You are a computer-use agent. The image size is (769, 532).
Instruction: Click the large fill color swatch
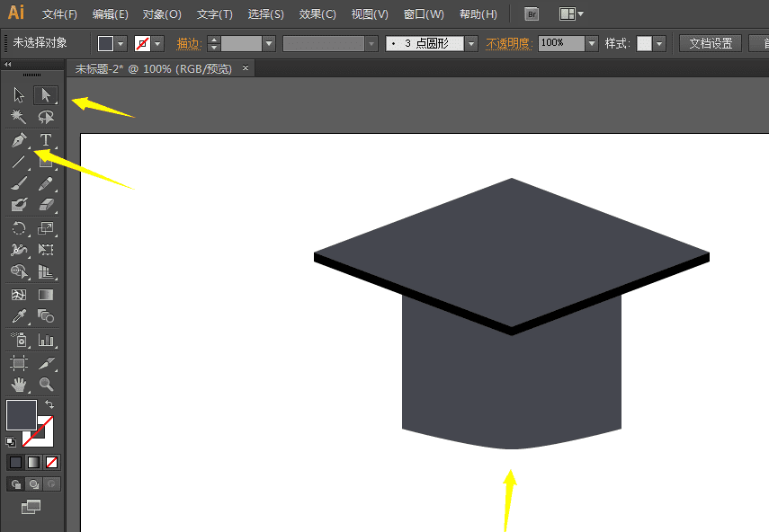click(21, 415)
